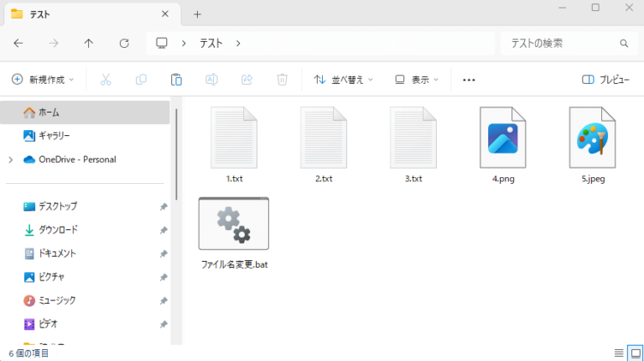Select the テスト window tab
Screen dimensions: 644x361
(x=84, y=14)
